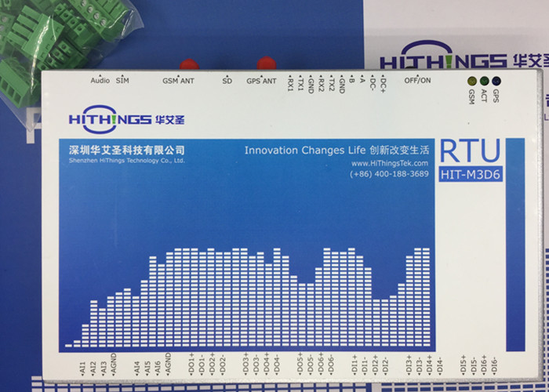Viewport: 549px width, 392px height.
Task: Click the green ACT indicator LED
Action: pos(484,82)
